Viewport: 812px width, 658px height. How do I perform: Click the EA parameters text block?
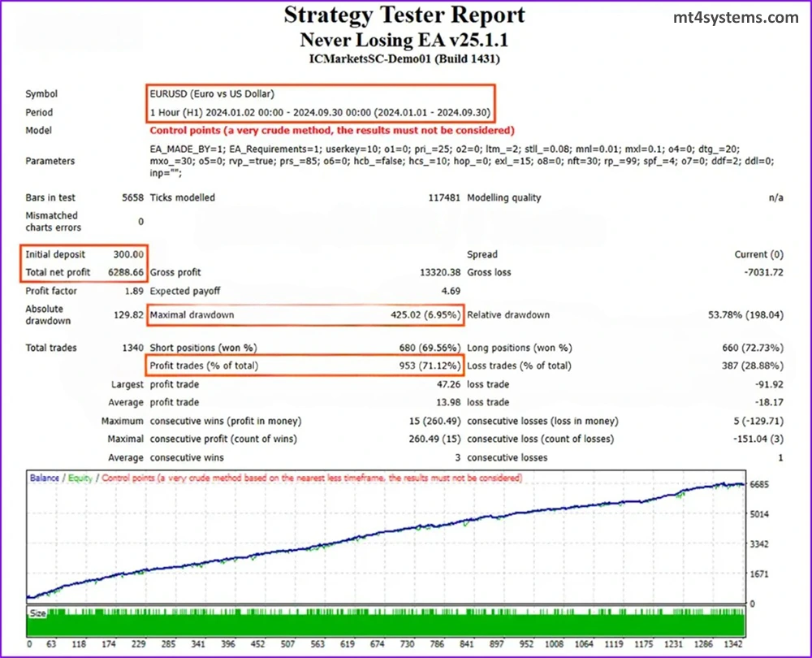pyautogui.click(x=461, y=161)
